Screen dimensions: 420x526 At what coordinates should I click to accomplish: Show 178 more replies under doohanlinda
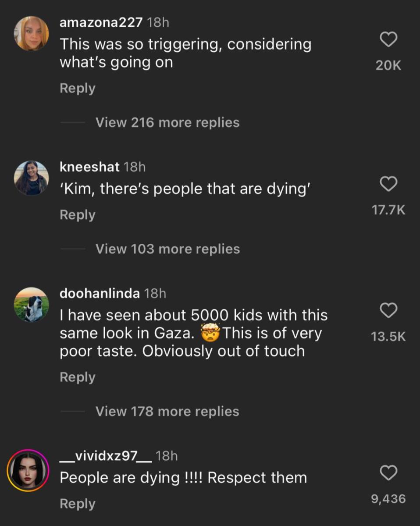(167, 411)
